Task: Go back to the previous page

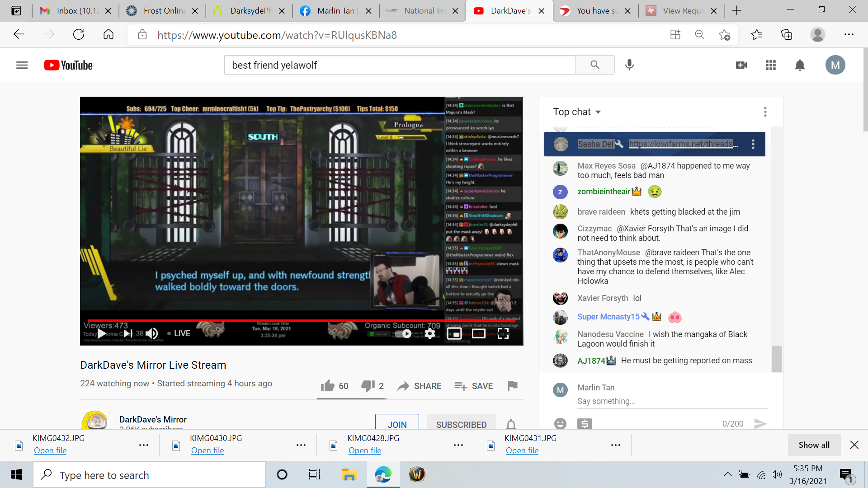Action: coord(19,35)
